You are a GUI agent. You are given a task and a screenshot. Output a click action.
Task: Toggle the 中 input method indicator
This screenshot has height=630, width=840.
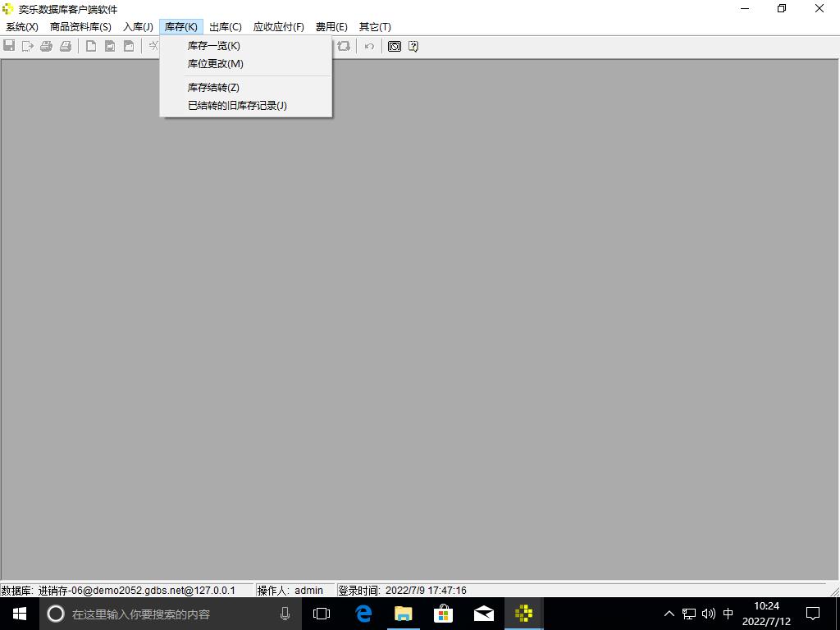coord(728,614)
